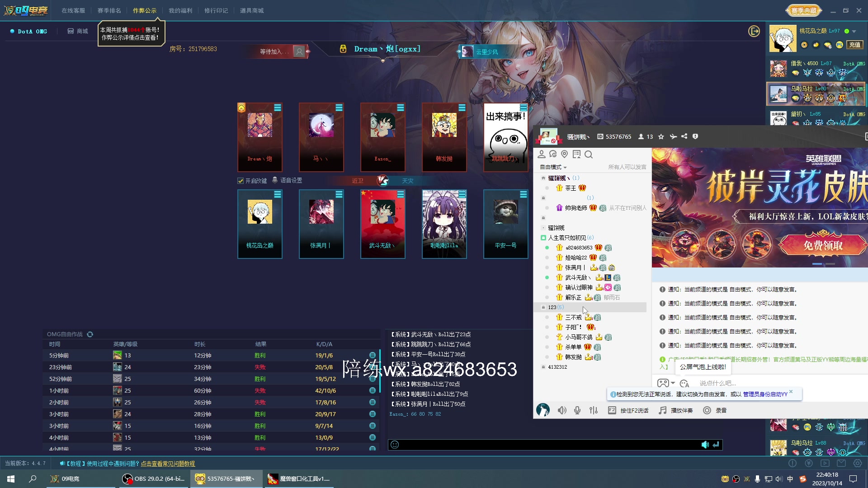Viewport: 868px width, 488px height.
Task: Select user 帅狗老师 in YY channel list
Action: tap(576, 208)
